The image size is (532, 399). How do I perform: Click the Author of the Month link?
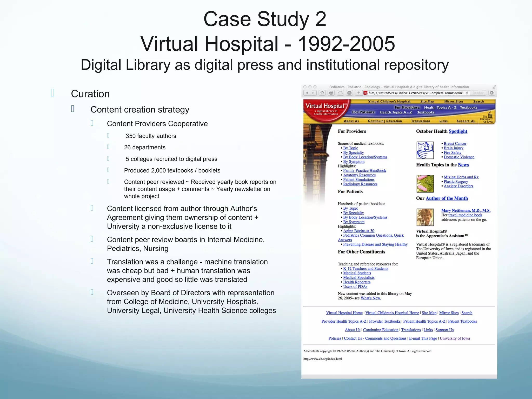click(x=447, y=198)
